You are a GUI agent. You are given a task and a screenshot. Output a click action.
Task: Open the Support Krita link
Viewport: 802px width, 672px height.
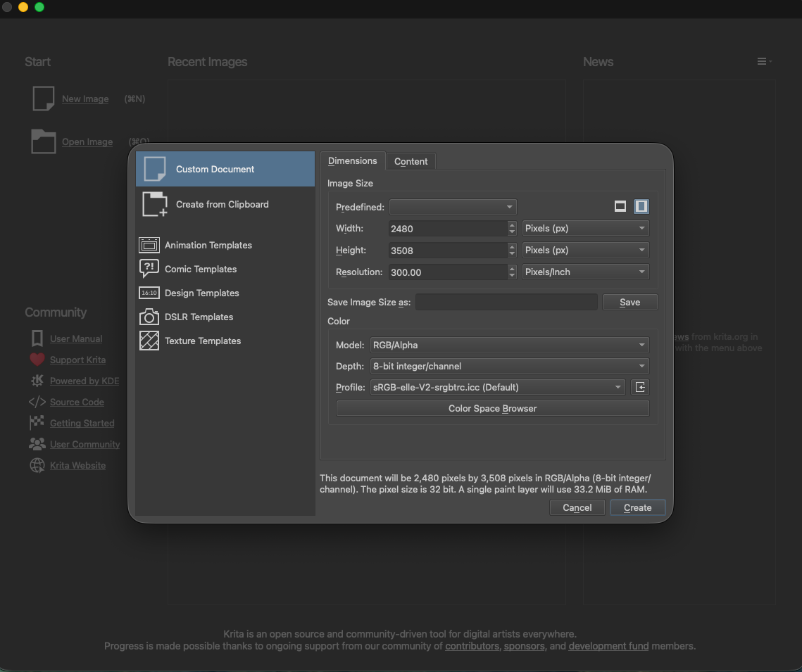tap(77, 360)
